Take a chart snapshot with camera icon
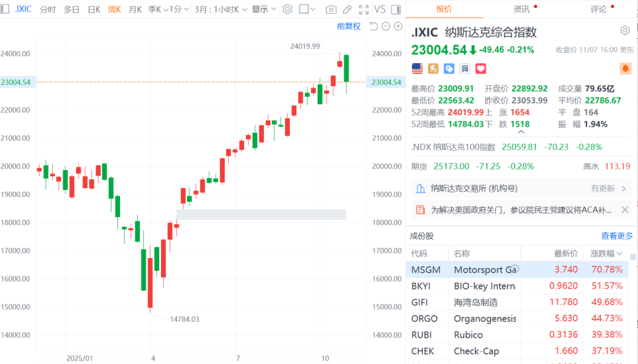Viewport: 638px width, 364px height. coord(331,9)
